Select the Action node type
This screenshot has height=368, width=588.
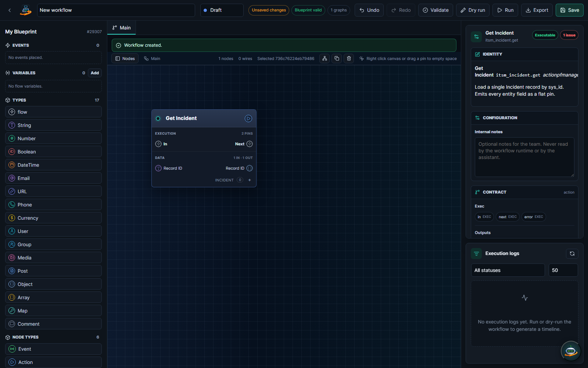pos(54,362)
